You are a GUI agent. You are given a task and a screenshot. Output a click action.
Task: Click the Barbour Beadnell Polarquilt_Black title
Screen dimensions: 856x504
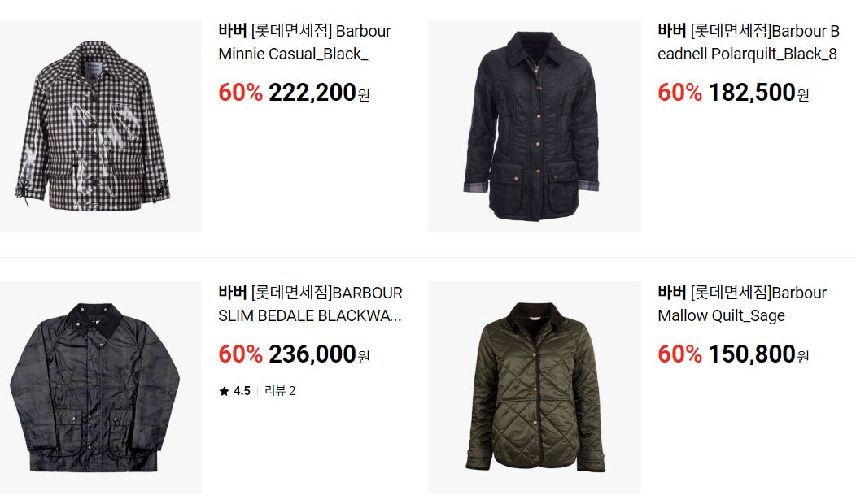click(749, 42)
